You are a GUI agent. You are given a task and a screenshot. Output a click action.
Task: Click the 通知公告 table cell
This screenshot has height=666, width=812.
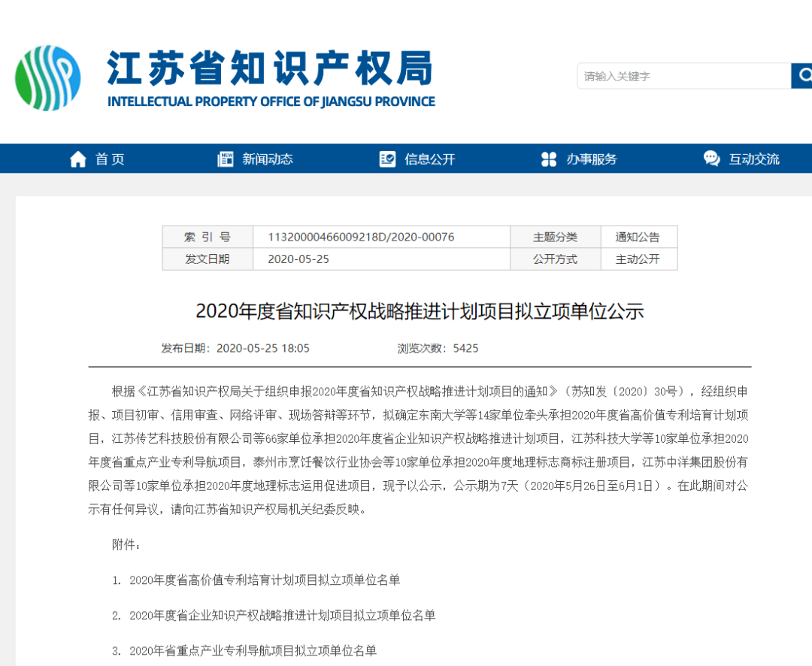click(x=638, y=238)
